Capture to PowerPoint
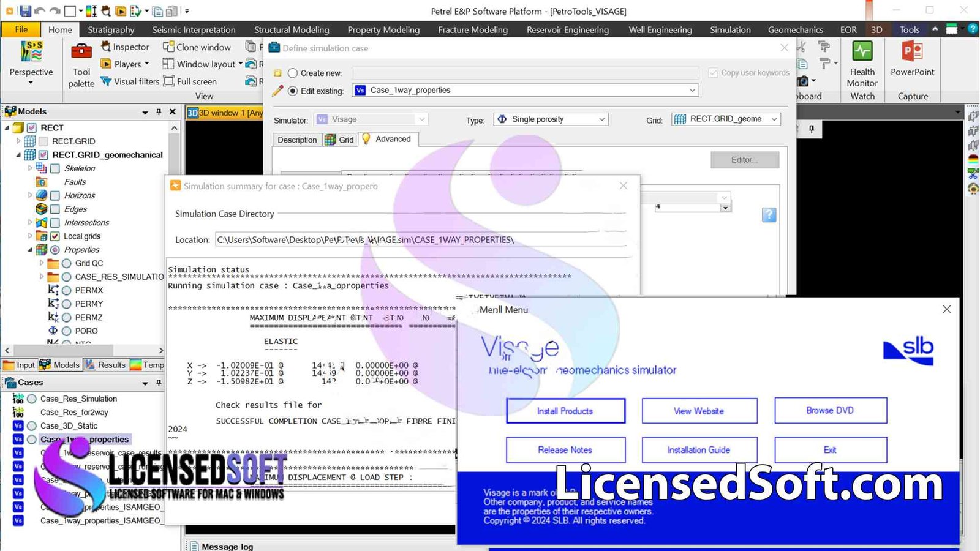The image size is (980, 551). pos(913,60)
